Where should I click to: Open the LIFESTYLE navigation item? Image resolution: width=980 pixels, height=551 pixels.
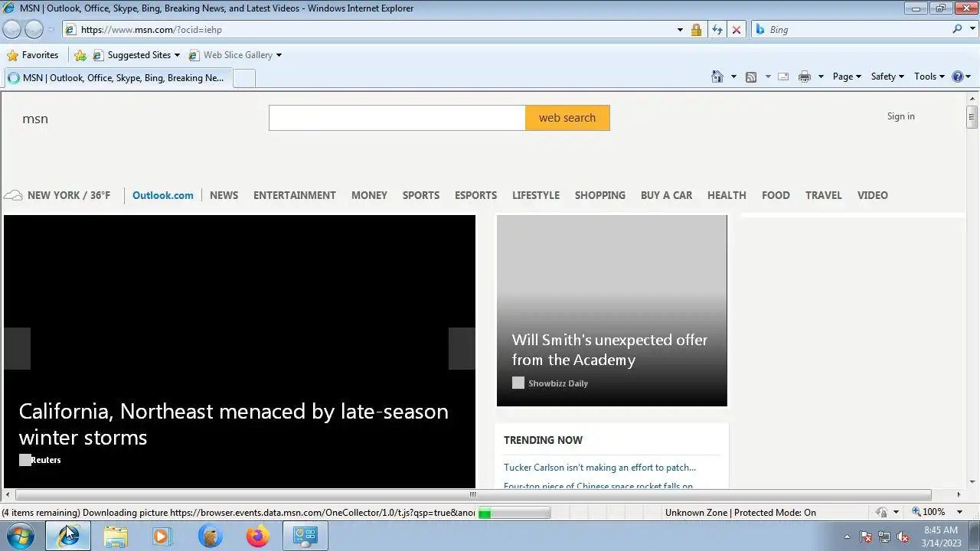536,195
